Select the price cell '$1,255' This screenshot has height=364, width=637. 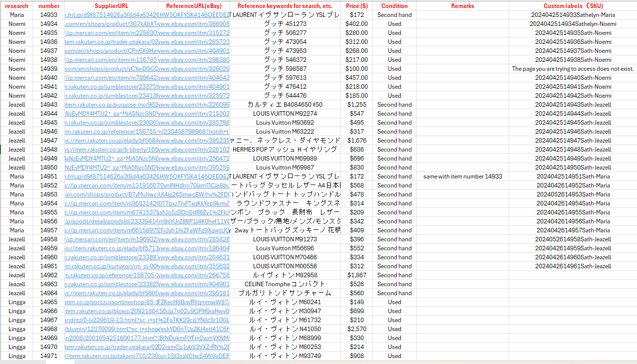pyautogui.click(x=357, y=105)
